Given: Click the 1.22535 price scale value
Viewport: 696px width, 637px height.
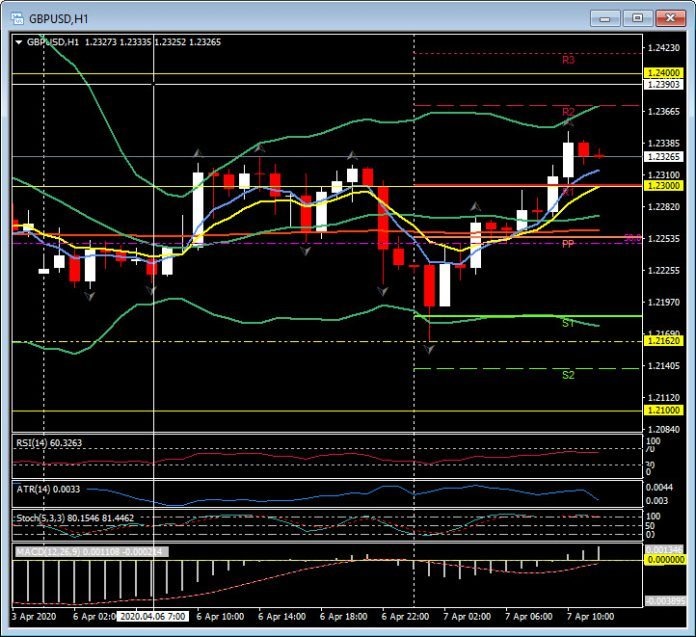Looking at the screenshot, I should 664,239.
